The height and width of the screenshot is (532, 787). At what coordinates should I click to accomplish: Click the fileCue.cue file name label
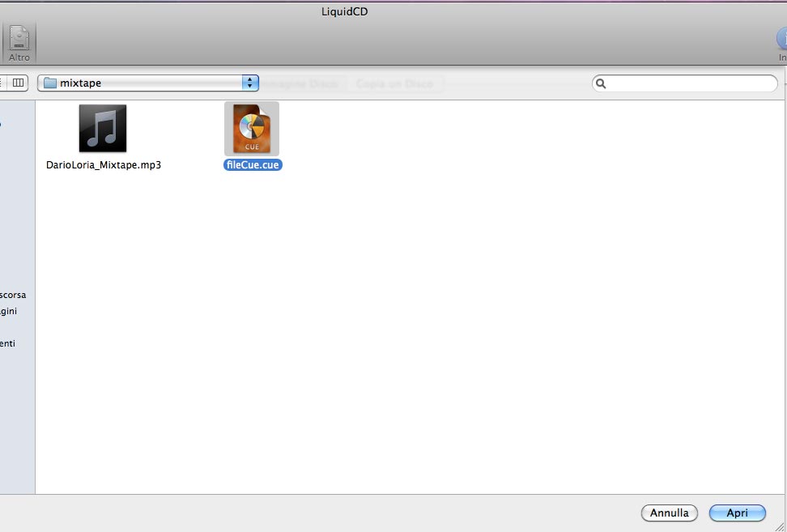(x=253, y=164)
